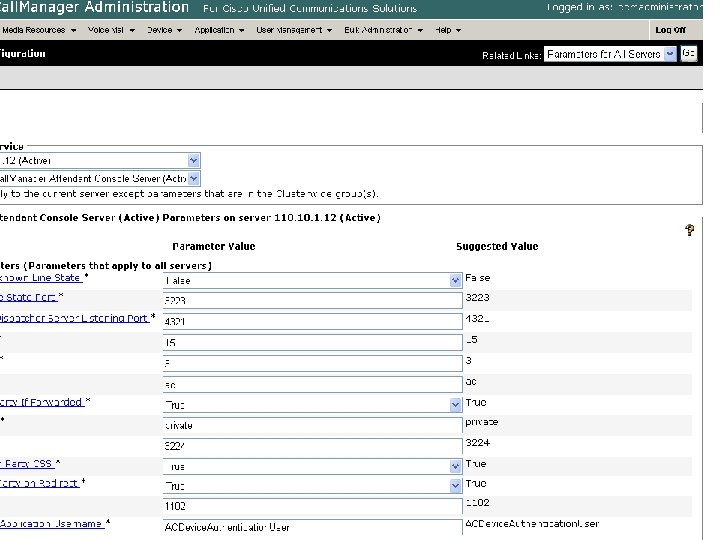The image size is (720, 540).
Task: Open the Application menu
Action: click(219, 30)
